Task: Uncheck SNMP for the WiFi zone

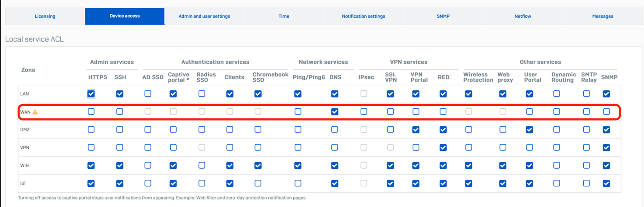Action: point(606,165)
